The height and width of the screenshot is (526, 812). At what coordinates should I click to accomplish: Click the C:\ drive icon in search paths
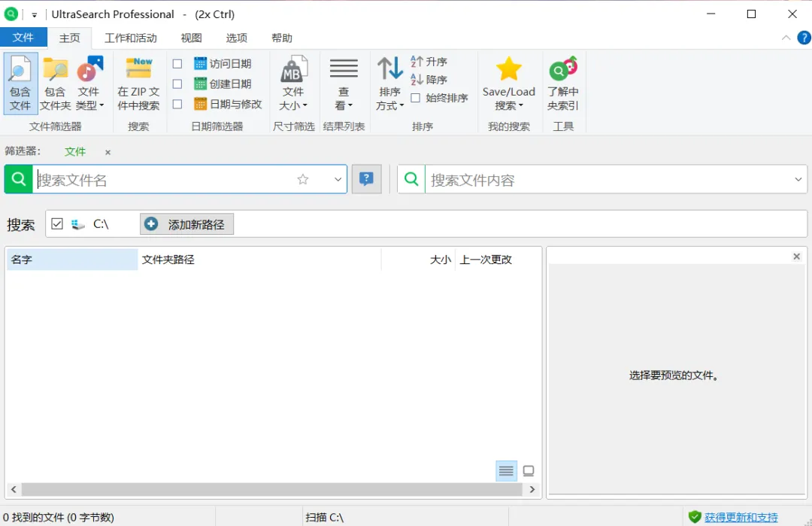click(x=78, y=224)
